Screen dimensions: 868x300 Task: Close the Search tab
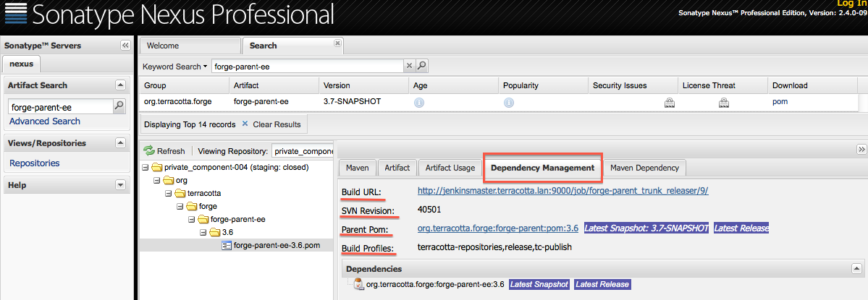337,43
